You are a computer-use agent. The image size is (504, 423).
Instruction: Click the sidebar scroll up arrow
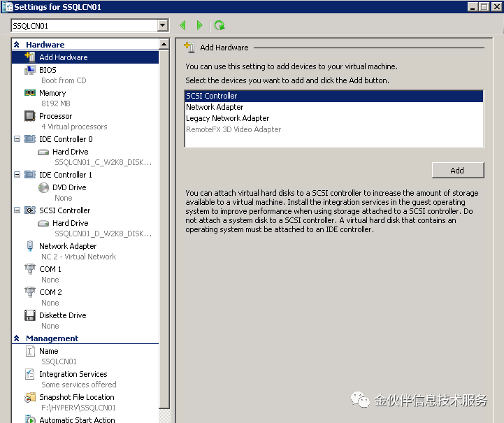[164, 44]
